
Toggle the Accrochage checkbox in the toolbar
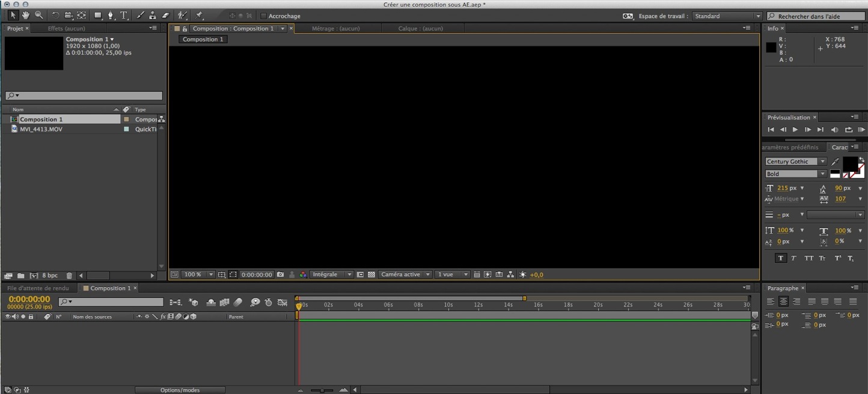[263, 16]
